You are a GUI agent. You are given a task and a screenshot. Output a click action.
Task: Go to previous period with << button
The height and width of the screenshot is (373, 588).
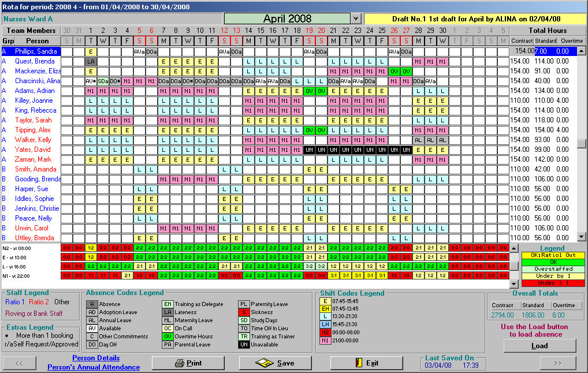point(19,363)
